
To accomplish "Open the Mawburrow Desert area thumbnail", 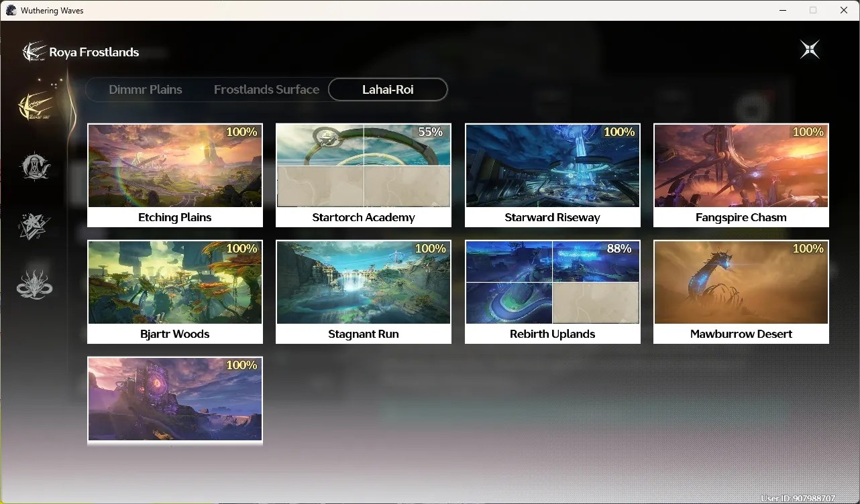I will tap(741, 282).
